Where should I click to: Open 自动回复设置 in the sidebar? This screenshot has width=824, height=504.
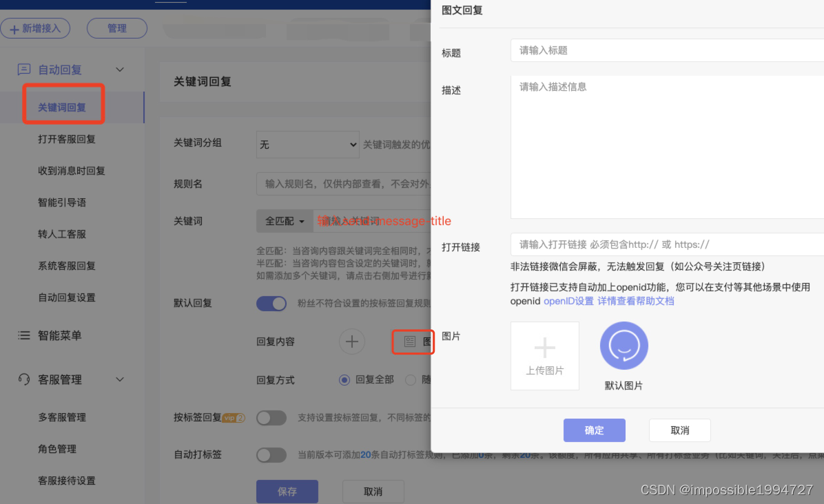67,297
